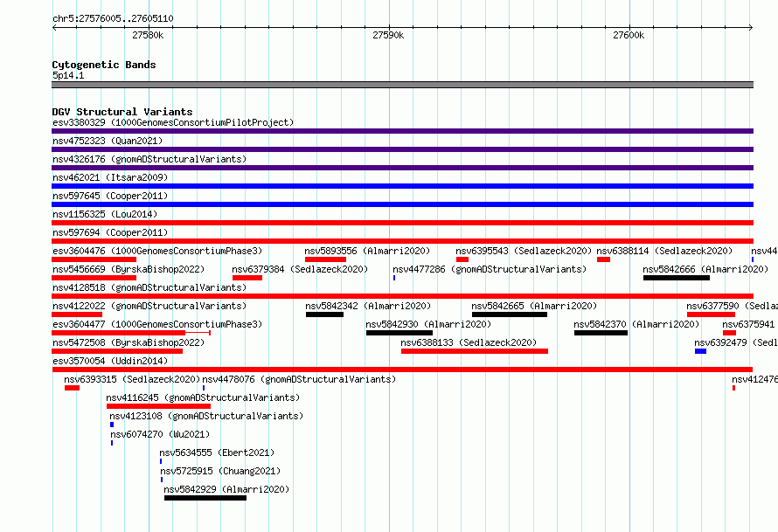Open the nsv597645 Cooper2011 variant label
The height and width of the screenshot is (532, 778).
click(x=110, y=196)
